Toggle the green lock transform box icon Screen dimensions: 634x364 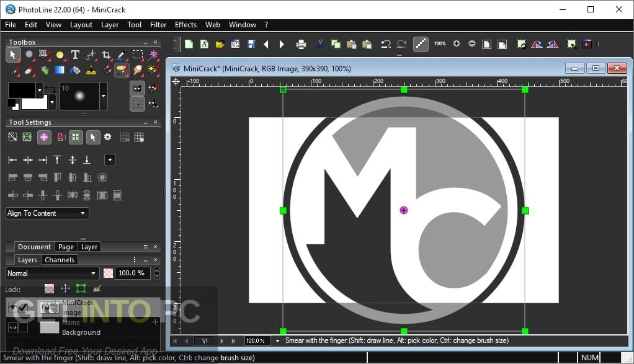pos(81,288)
